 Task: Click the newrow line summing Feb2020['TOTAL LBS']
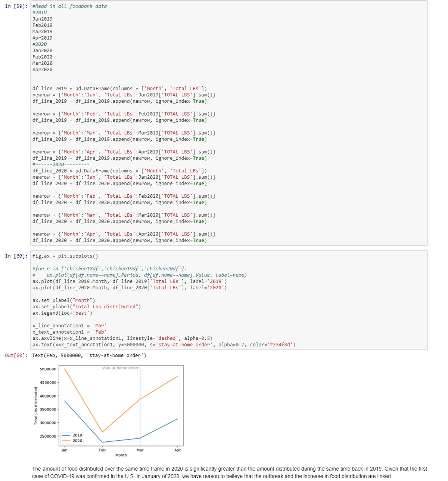click(124, 196)
